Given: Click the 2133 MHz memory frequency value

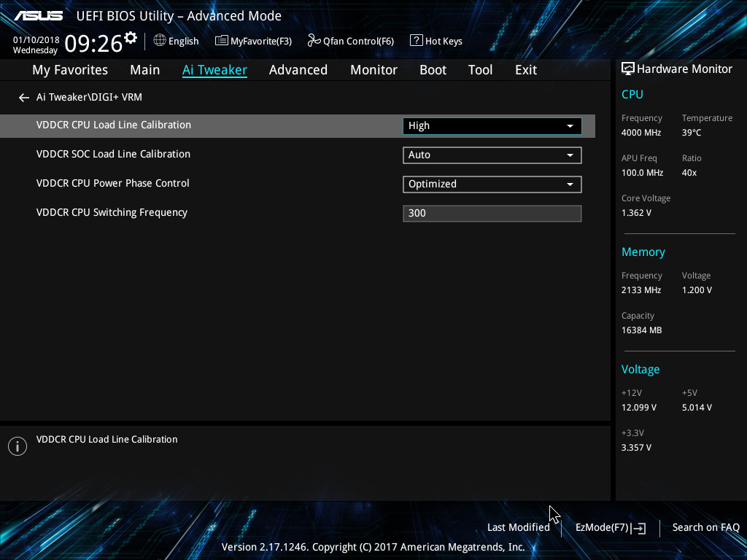Looking at the screenshot, I should point(640,289).
